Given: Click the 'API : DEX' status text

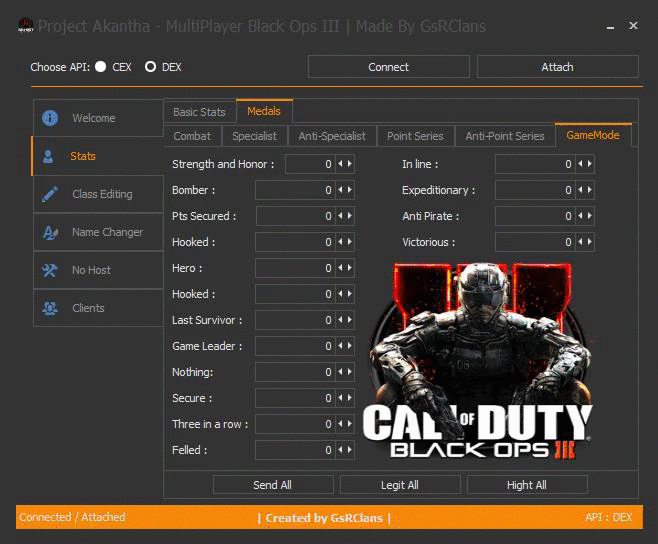Looking at the screenshot, I should [608, 517].
